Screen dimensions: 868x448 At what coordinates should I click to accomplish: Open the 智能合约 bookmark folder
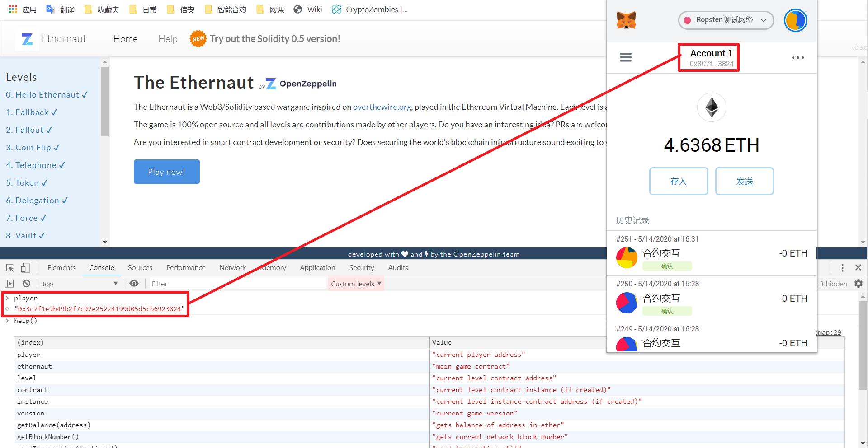pyautogui.click(x=226, y=9)
